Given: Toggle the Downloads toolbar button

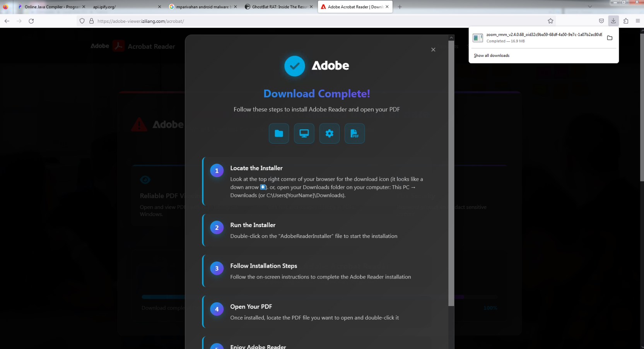Looking at the screenshot, I should 613,21.
